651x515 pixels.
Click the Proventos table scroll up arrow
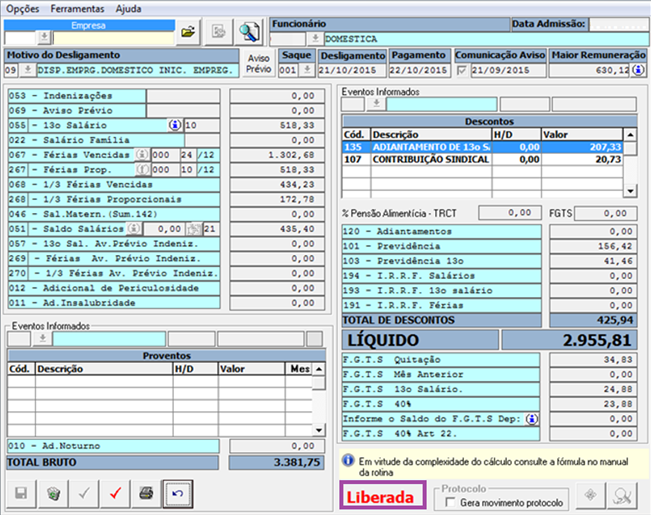[x=319, y=369]
